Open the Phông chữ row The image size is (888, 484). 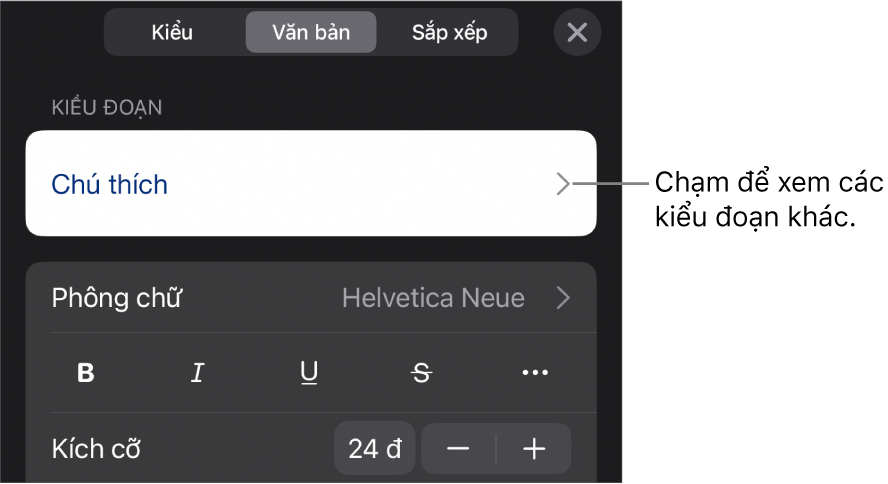(x=311, y=298)
